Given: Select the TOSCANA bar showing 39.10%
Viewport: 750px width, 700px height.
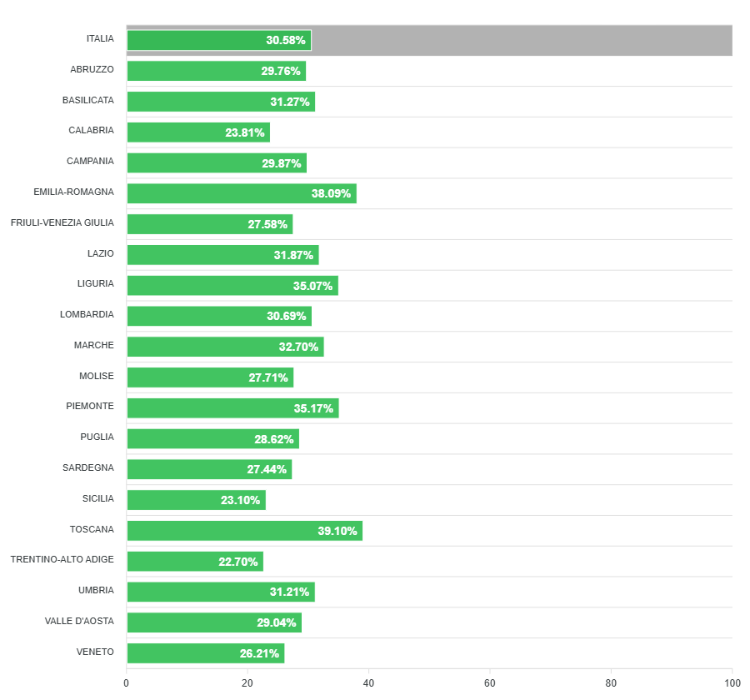Looking at the screenshot, I should [x=244, y=531].
